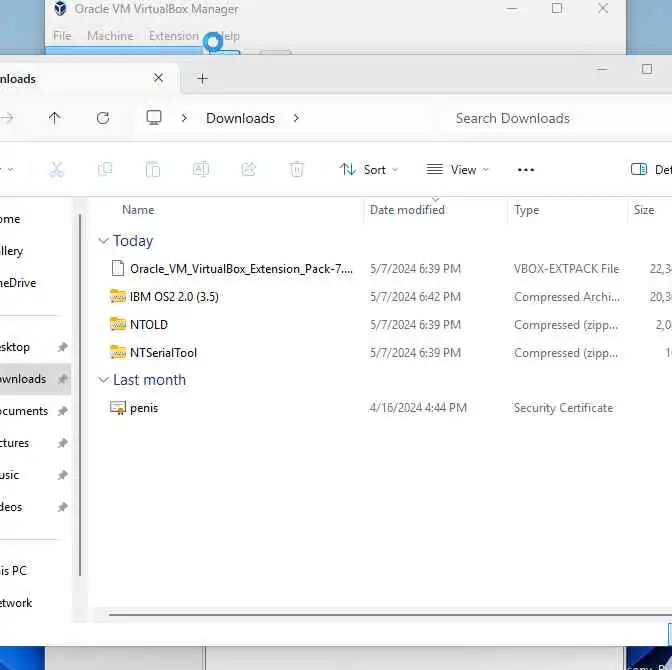Viewport: 672px width, 670px height.
Task: Click the IBM OS2 2.0 zip folder icon
Action: [x=118, y=296]
